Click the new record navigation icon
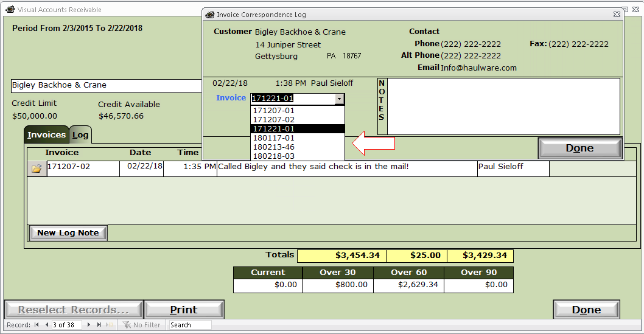The height and width of the screenshot is (334, 644). tap(109, 324)
